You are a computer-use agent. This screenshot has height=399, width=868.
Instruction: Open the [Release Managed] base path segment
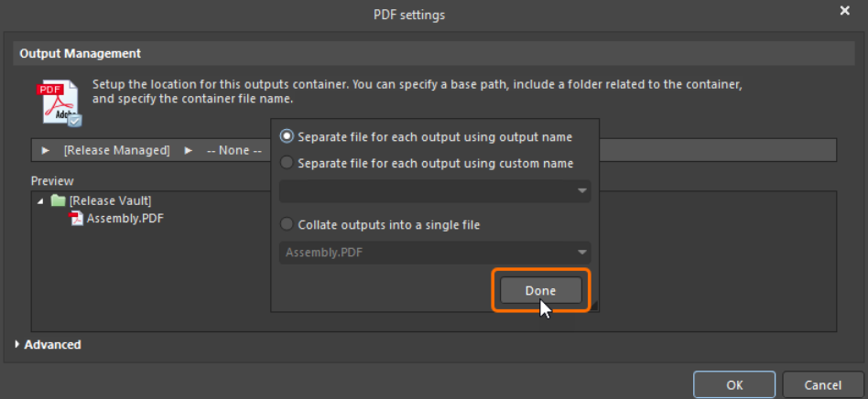[x=116, y=150]
